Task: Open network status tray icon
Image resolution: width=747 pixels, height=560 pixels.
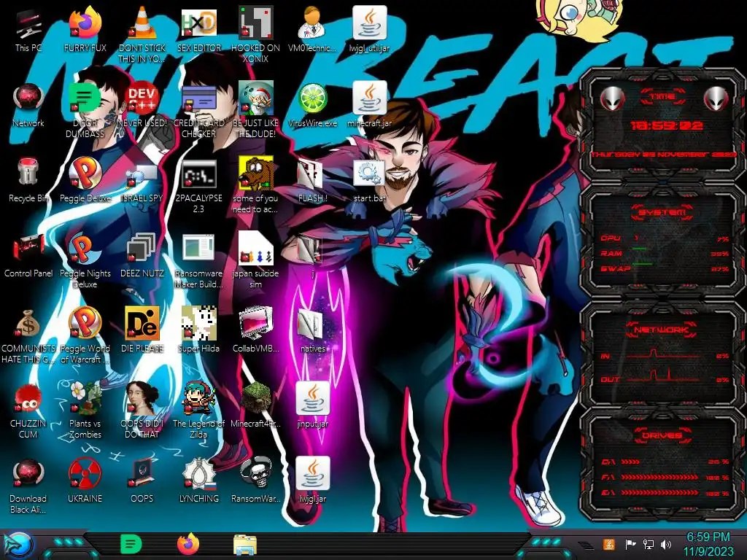Action: [x=649, y=544]
